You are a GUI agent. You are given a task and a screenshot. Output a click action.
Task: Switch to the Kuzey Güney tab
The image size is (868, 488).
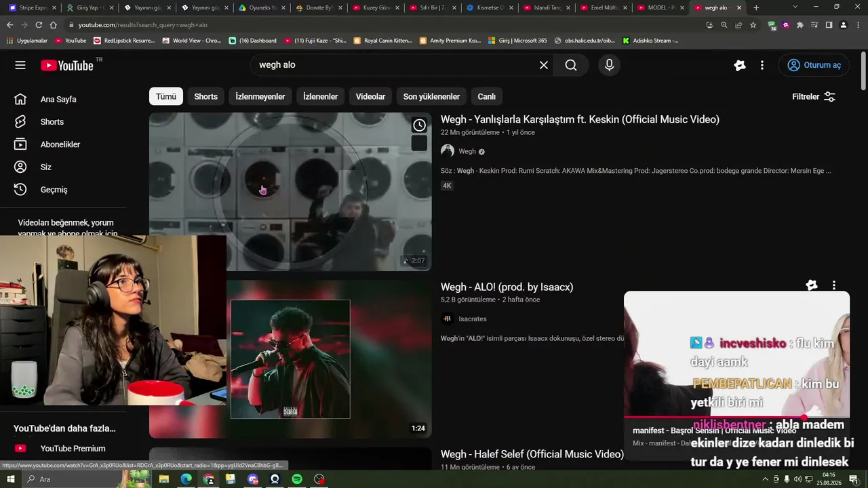[377, 7]
